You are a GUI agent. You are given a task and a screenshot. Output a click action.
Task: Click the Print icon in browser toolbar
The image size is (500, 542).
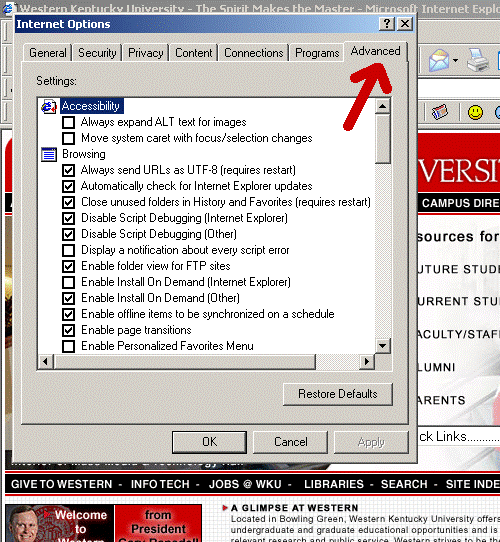pos(478,60)
